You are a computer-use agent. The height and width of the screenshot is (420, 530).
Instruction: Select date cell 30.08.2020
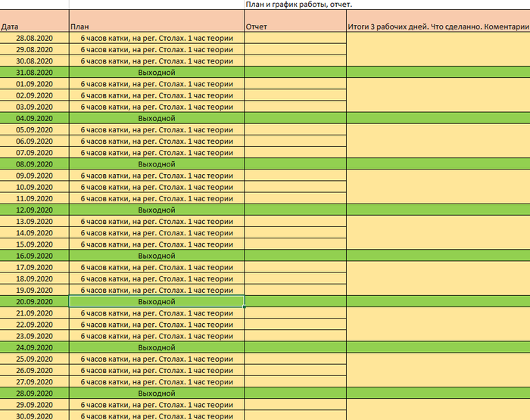click(x=35, y=61)
